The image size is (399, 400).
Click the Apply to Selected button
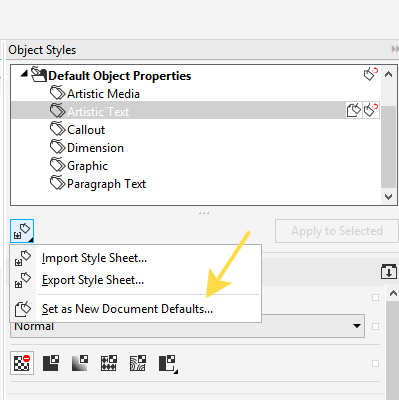click(337, 231)
